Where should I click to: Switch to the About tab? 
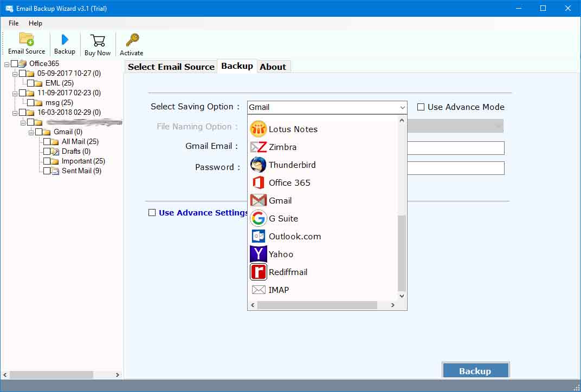273,67
